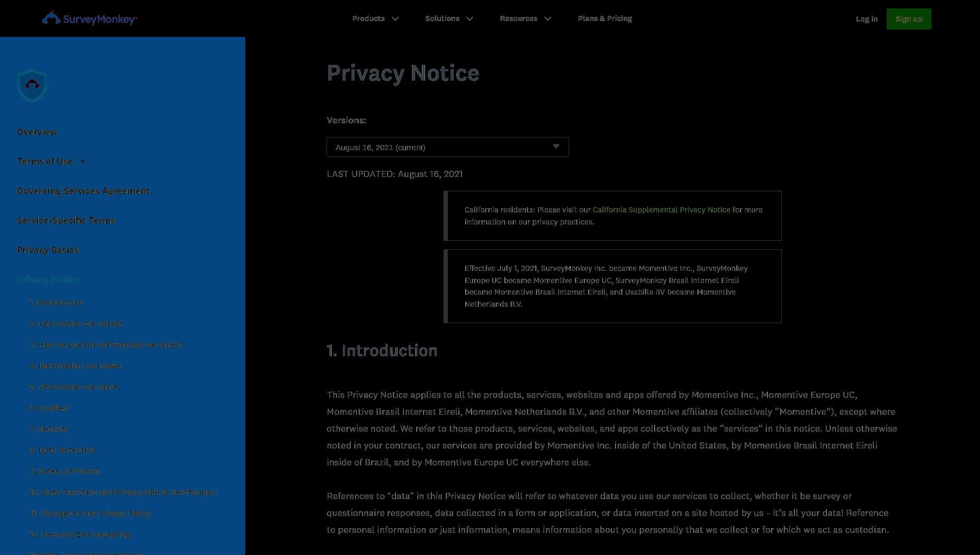Open the Resources menu

pyautogui.click(x=518, y=18)
